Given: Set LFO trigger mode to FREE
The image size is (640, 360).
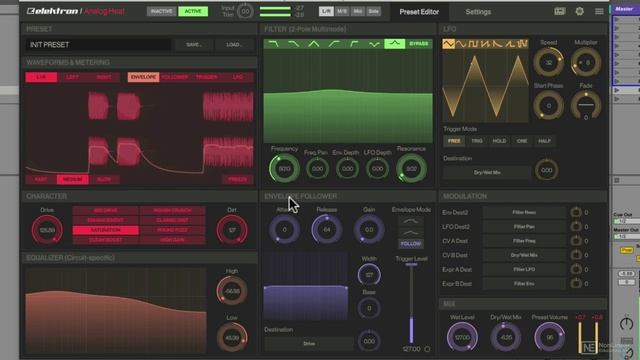Looking at the screenshot, I should click(454, 141).
